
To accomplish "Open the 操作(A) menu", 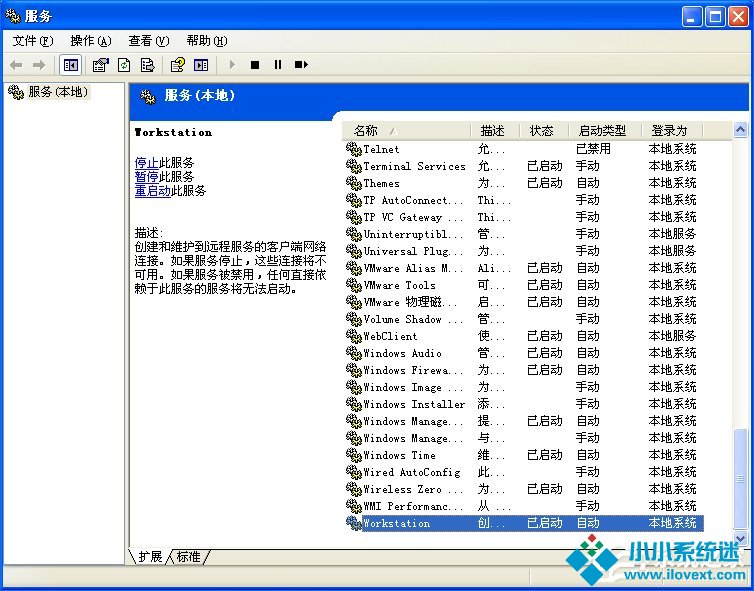I will [x=91, y=41].
